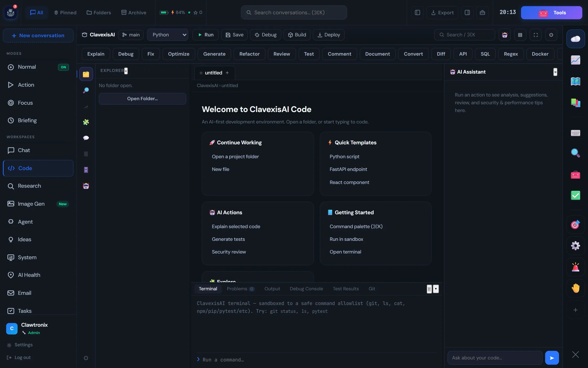Toggle right panel layout icon in top bar
The height and width of the screenshot is (368, 588).
coord(467,13)
